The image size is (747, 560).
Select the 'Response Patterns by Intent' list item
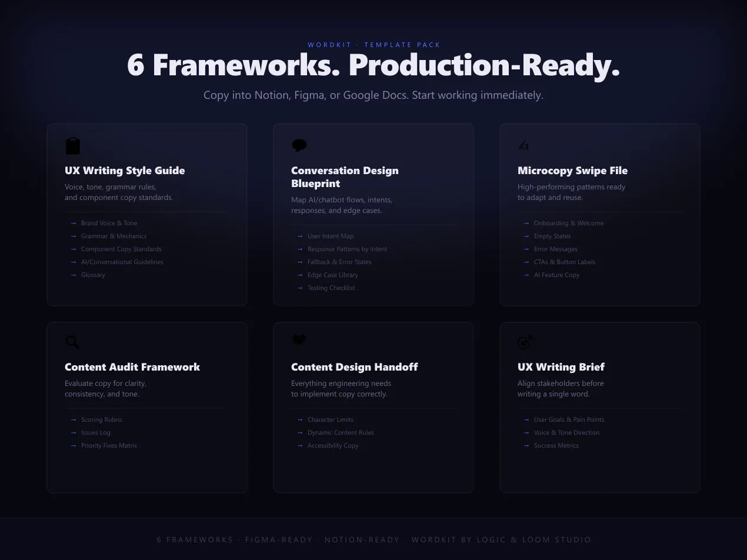coord(347,249)
